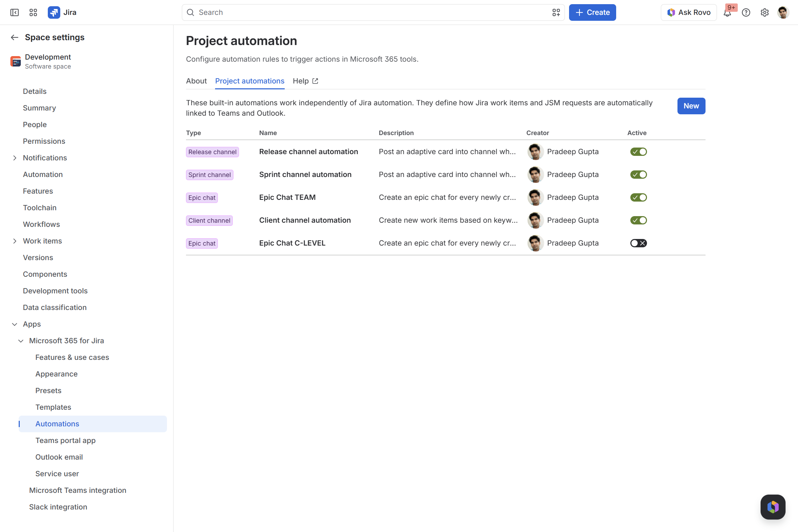Image resolution: width=798 pixels, height=532 pixels.
Task: Click Pradeep Gupta avatar in Sprint channel row
Action: [x=535, y=175]
